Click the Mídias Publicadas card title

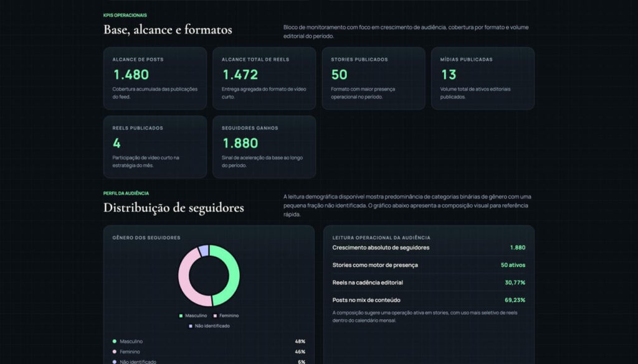pos(466,59)
